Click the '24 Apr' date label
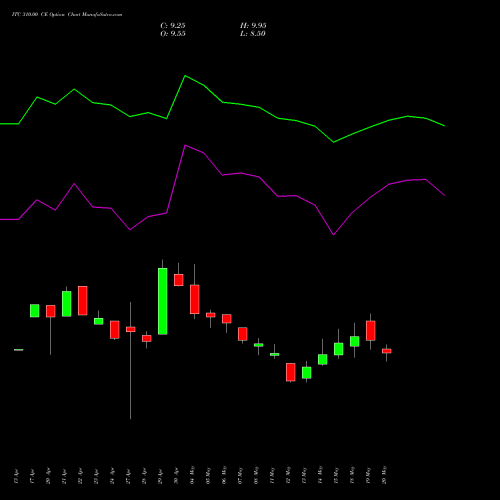Viewport: 500px width, 500px height. tap(112, 477)
